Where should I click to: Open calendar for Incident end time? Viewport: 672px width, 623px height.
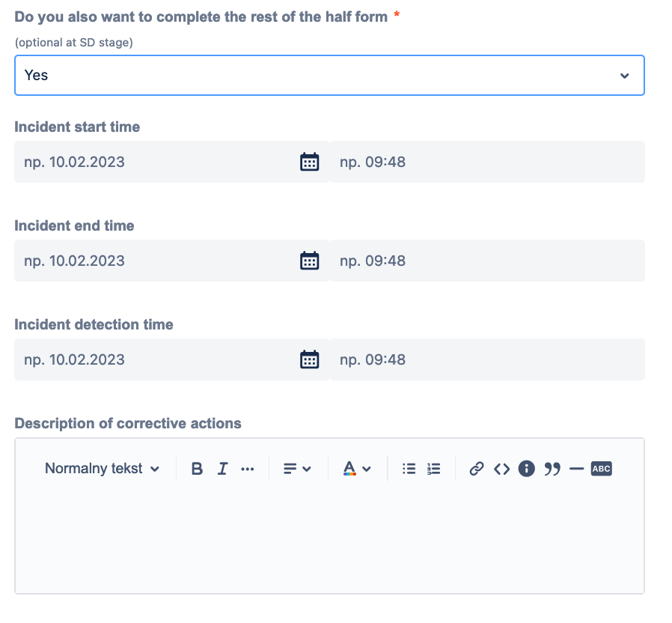(309, 261)
